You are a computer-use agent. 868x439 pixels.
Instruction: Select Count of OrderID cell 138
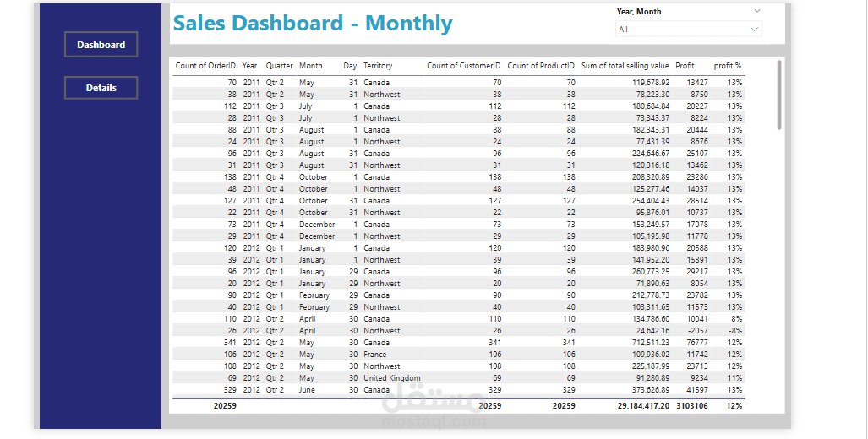coord(229,177)
